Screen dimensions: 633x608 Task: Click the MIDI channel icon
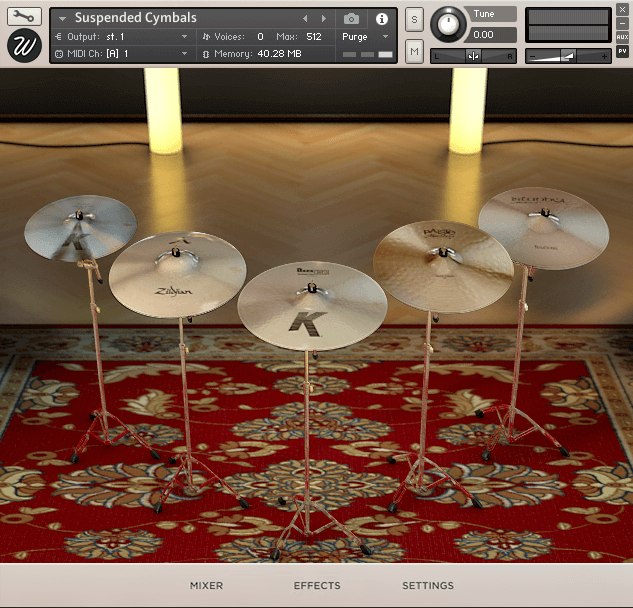click(59, 54)
